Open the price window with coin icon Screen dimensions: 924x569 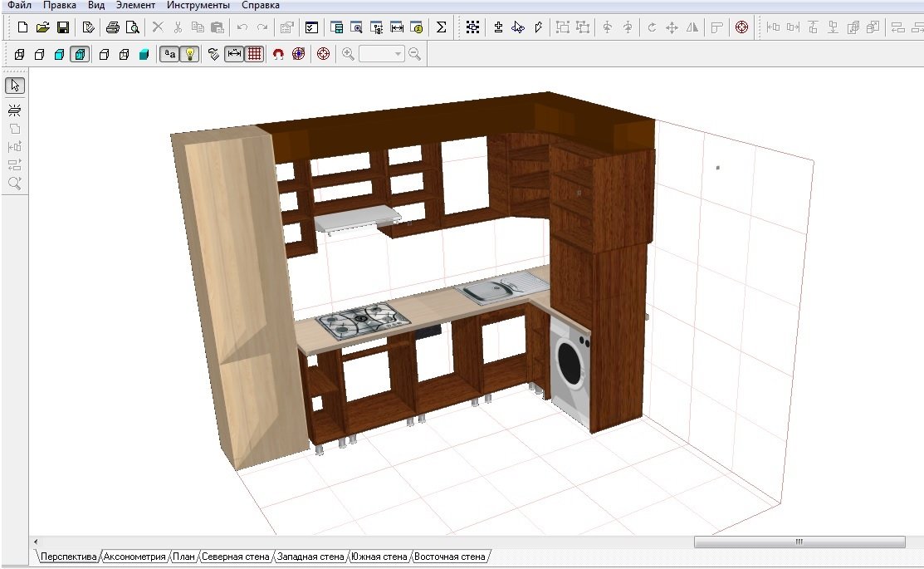coord(417,27)
